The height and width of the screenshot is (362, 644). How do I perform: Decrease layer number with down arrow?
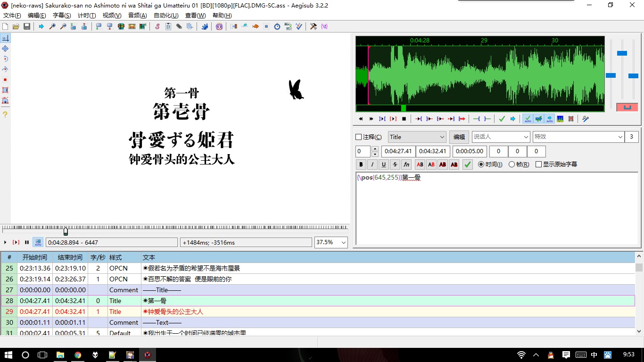(x=375, y=154)
